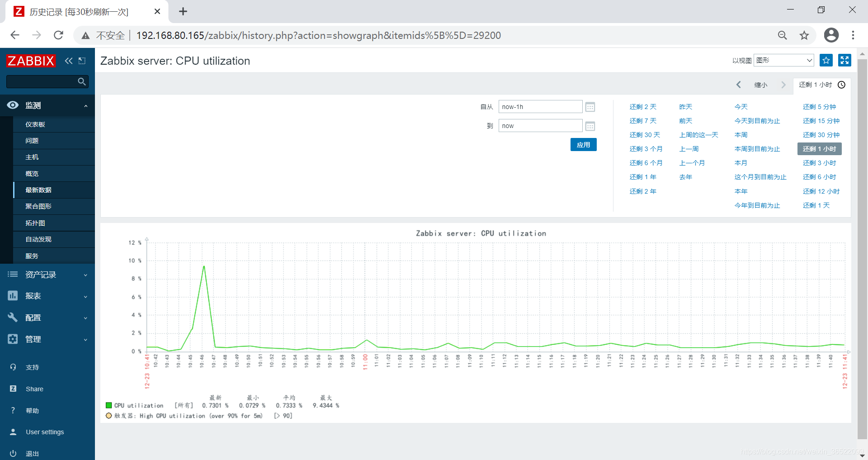
Task: Collapse the 监测 monitoring section
Action: click(47, 105)
